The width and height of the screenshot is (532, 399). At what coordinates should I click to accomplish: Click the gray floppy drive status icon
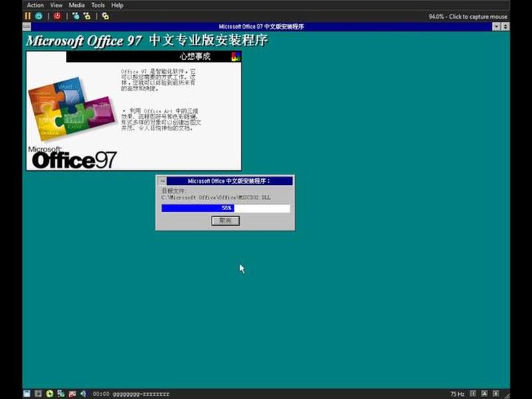tap(38, 394)
